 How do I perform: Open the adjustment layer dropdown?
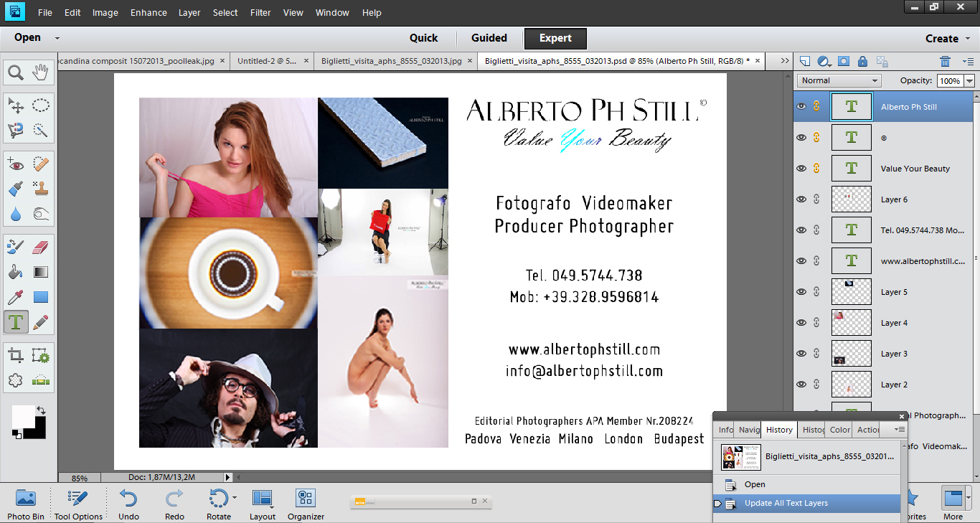pyautogui.click(x=824, y=62)
